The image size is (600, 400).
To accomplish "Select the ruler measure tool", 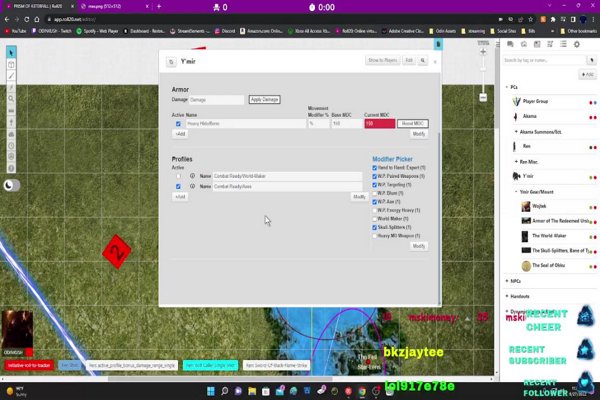I will click(x=11, y=111).
